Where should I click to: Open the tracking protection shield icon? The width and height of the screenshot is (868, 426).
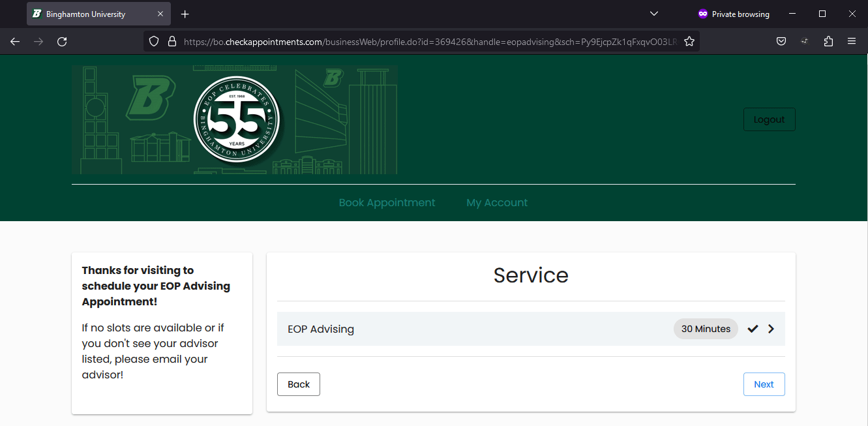pos(154,42)
